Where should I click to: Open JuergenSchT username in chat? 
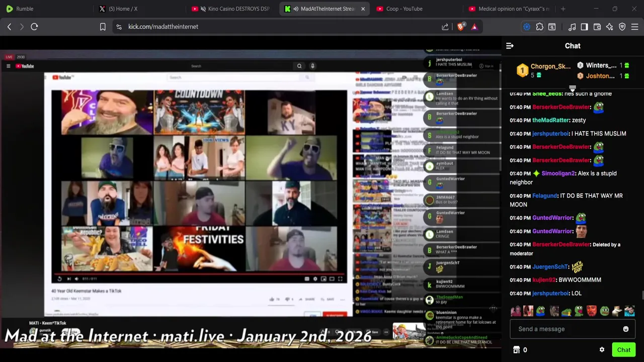pos(550,267)
